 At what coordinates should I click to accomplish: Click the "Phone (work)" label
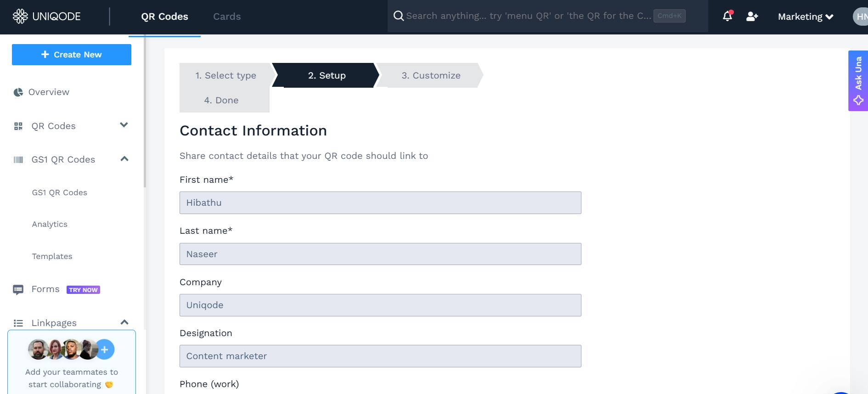(x=209, y=384)
